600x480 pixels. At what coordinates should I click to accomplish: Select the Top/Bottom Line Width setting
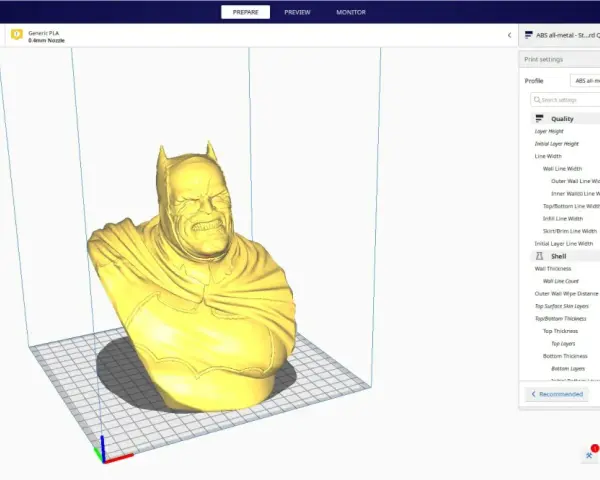[x=571, y=206]
